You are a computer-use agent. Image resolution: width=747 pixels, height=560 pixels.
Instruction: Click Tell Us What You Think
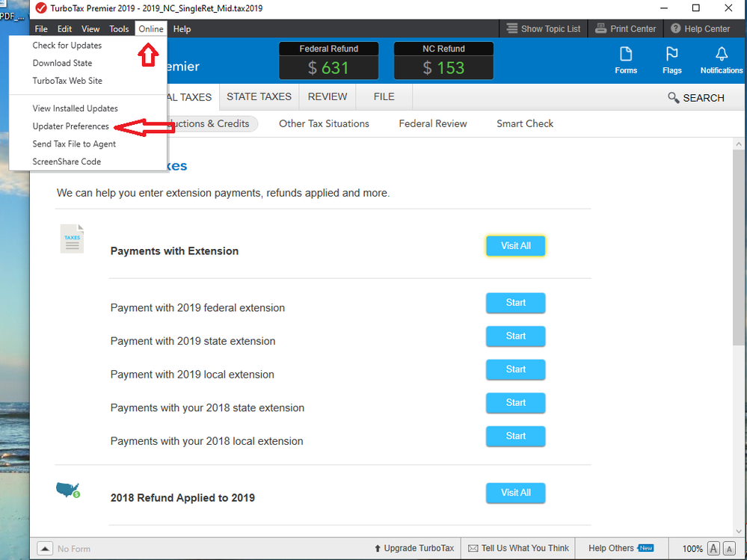[x=518, y=549]
